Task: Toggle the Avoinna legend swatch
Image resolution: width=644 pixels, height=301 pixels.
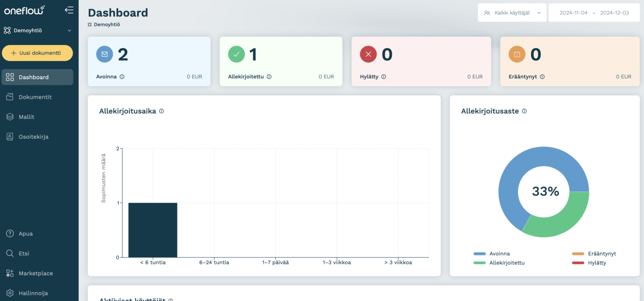Action: (x=479, y=254)
